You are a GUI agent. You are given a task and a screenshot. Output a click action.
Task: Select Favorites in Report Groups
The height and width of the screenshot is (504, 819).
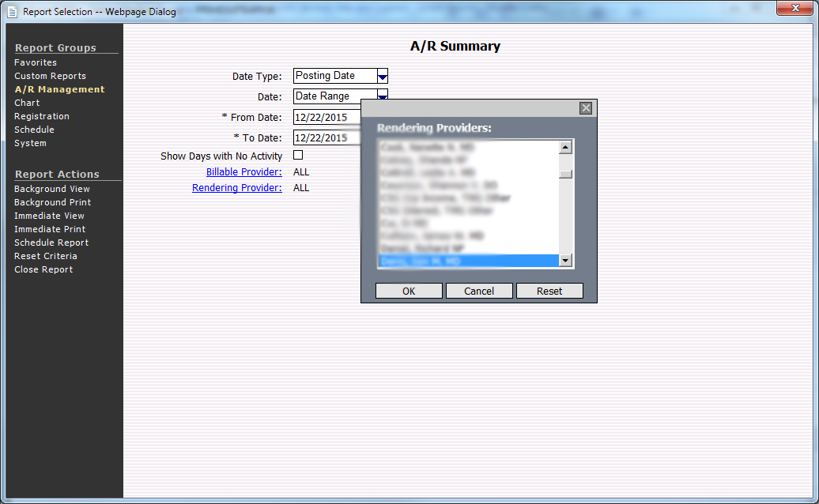[x=36, y=62]
